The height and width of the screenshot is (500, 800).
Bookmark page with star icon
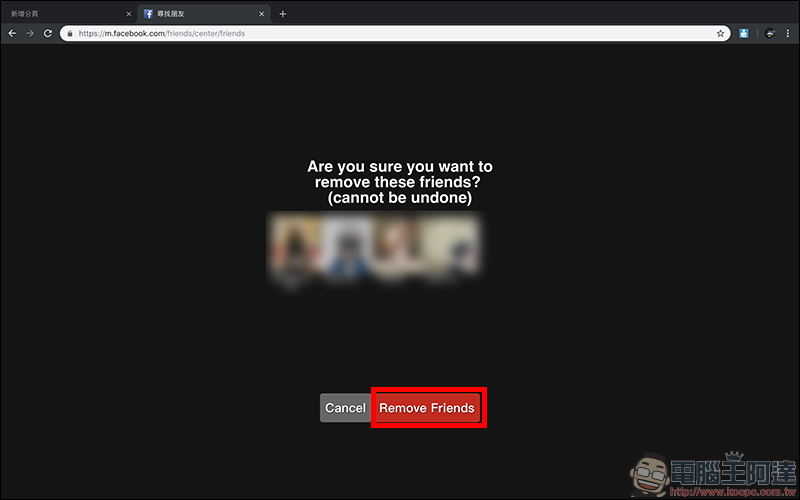pyautogui.click(x=720, y=34)
